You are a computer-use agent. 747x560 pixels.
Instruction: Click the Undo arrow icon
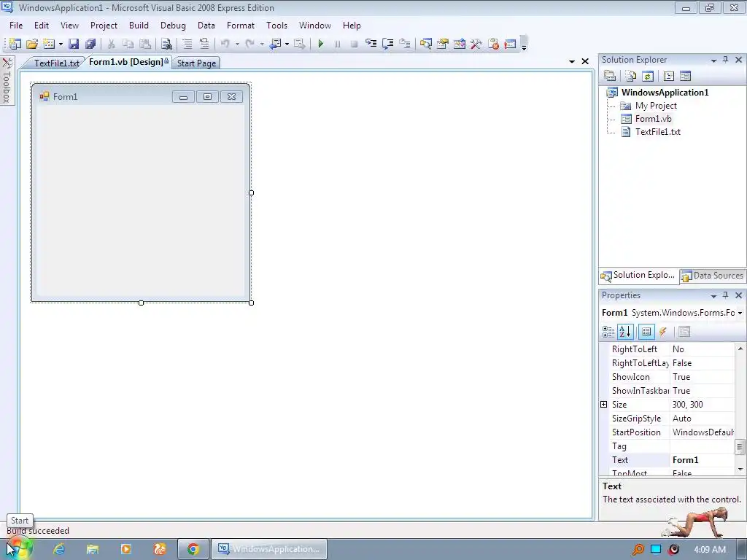point(225,44)
